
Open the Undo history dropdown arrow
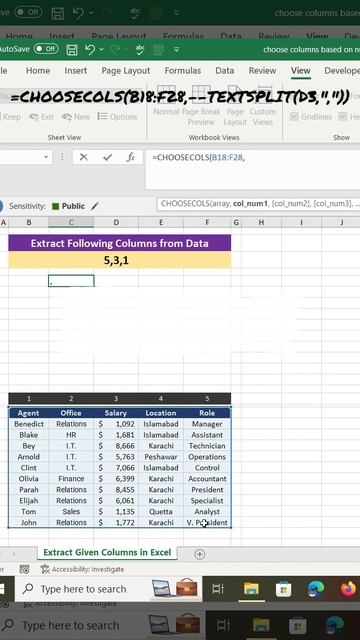pos(101,50)
